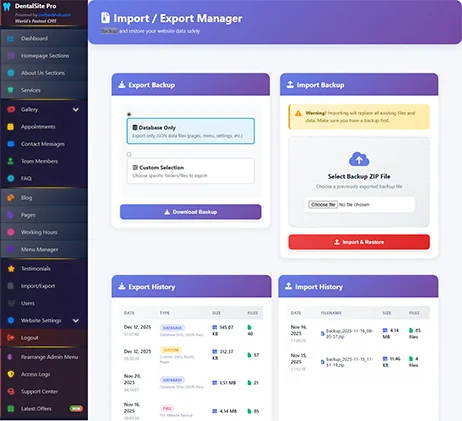Click the 1.51 MB size cell
462x421 pixels.
tap(224, 383)
